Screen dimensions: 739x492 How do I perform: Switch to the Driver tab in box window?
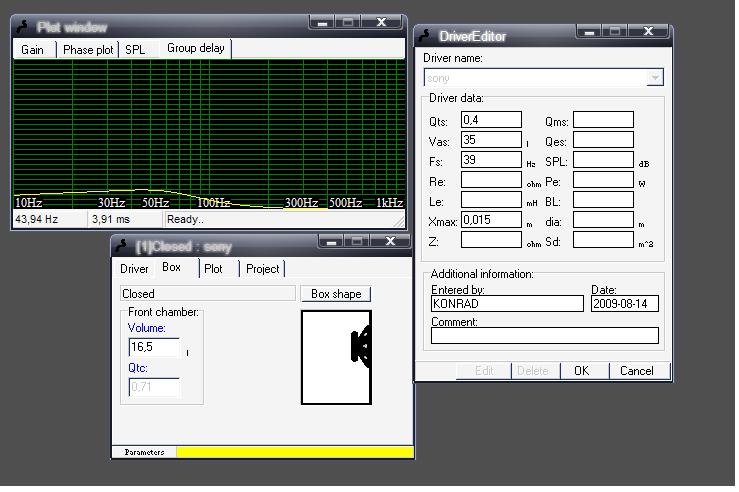134,269
